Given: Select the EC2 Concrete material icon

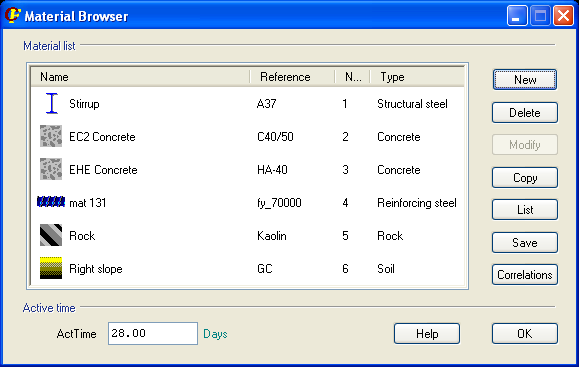Looking at the screenshot, I should 51,137.
